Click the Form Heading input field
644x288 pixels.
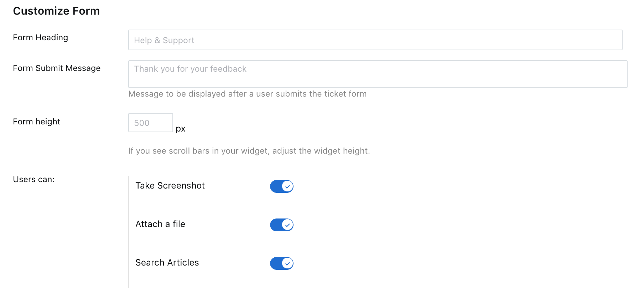375,40
